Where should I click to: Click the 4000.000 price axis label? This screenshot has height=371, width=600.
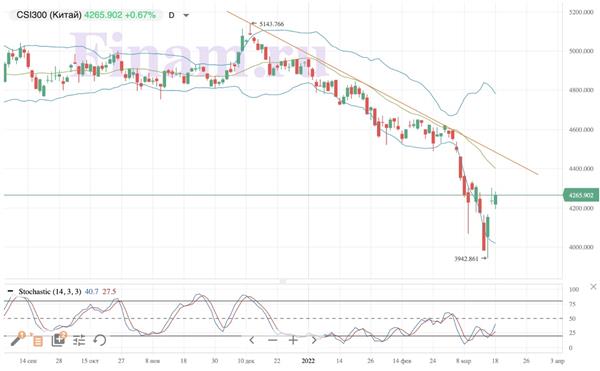(x=581, y=247)
